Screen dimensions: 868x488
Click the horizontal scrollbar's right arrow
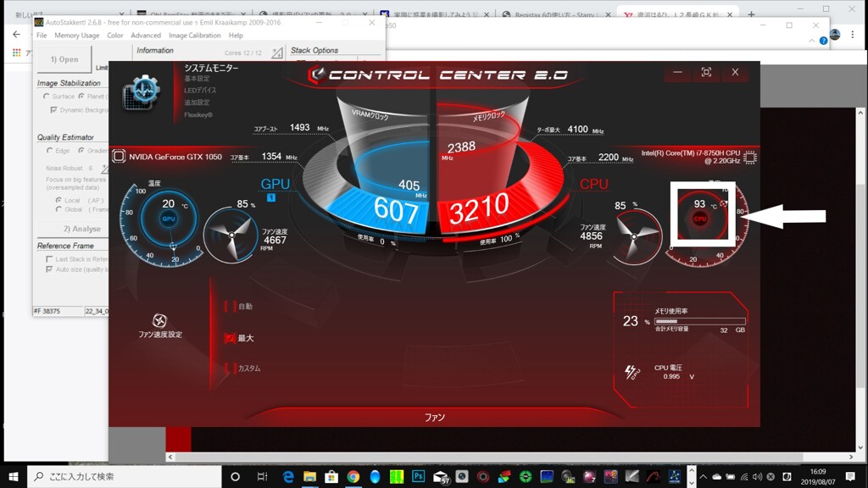tap(851, 457)
